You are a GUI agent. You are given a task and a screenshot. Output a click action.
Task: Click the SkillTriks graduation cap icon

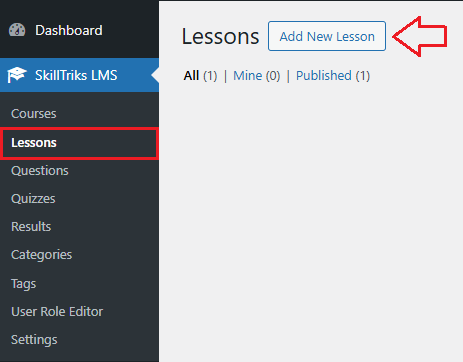pyautogui.click(x=17, y=75)
